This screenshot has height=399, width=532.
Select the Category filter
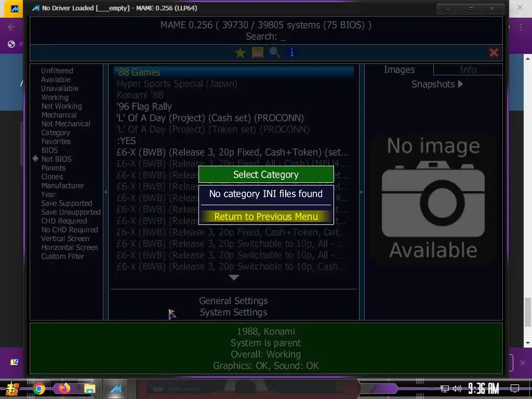[56, 132]
